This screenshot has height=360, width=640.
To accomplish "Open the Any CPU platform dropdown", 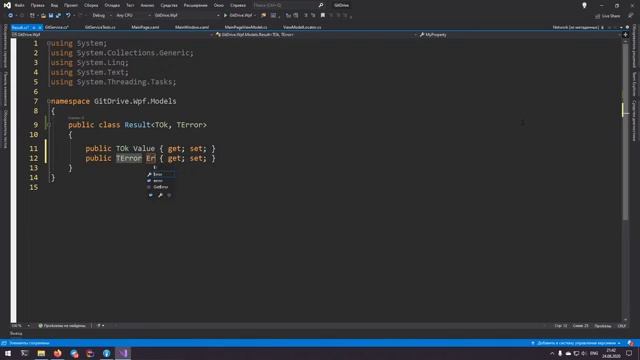I will [133, 16].
